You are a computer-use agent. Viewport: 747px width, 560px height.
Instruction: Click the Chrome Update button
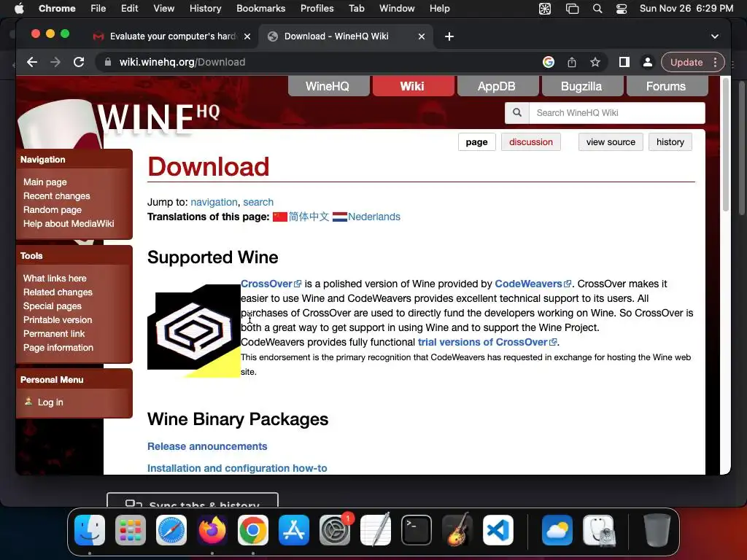(x=686, y=62)
